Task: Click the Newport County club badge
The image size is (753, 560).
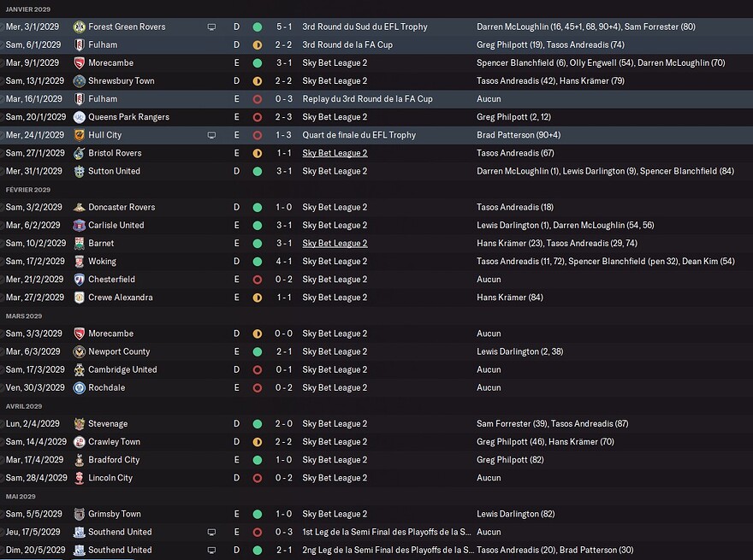Action: click(80, 351)
